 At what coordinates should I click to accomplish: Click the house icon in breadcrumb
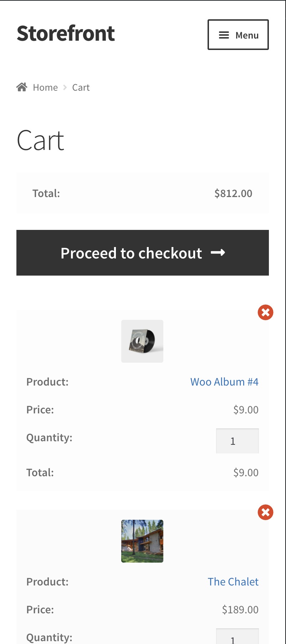click(x=22, y=87)
